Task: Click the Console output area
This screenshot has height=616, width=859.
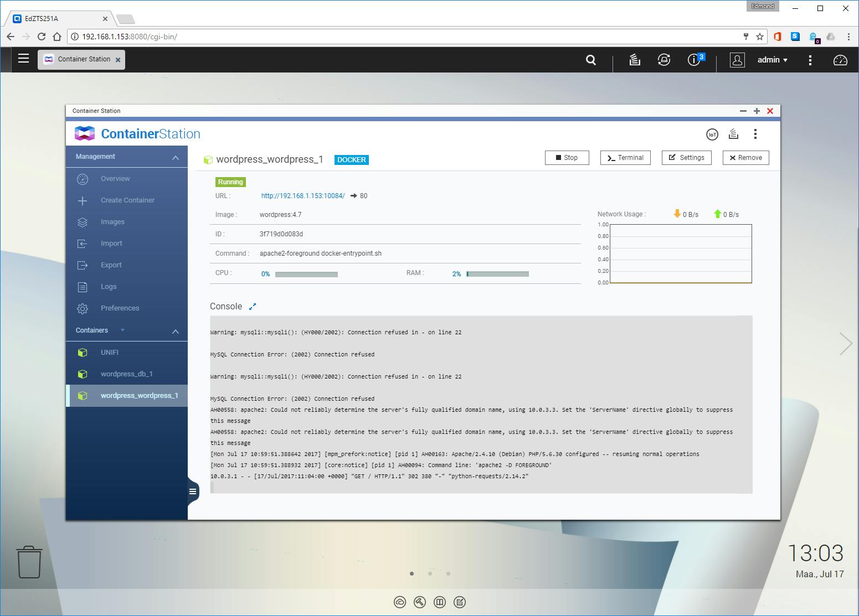Action: [481, 404]
